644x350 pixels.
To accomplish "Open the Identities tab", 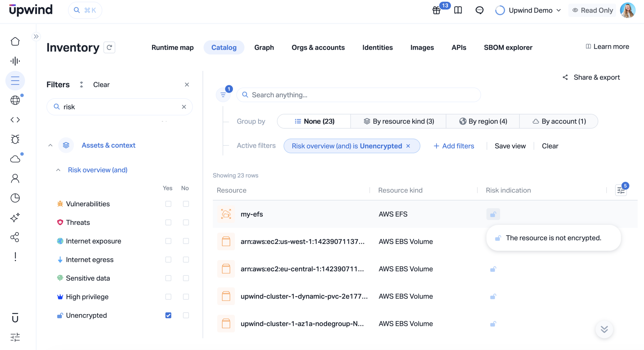I will pos(378,47).
